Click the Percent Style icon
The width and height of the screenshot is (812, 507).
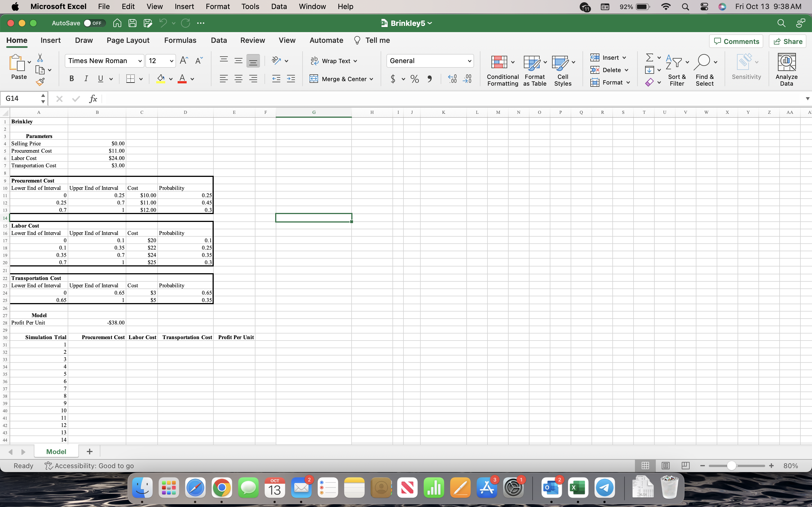[415, 79]
